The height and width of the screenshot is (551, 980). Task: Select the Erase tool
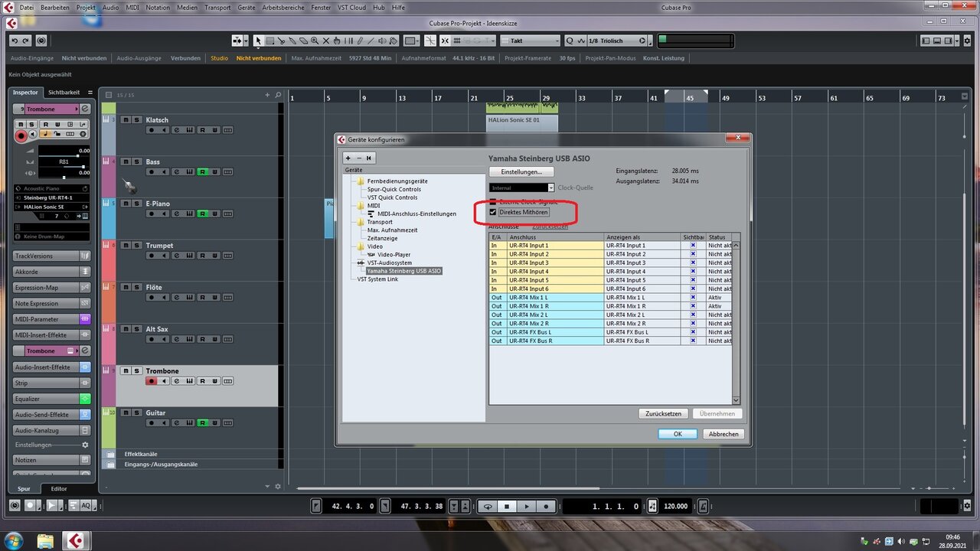point(303,41)
